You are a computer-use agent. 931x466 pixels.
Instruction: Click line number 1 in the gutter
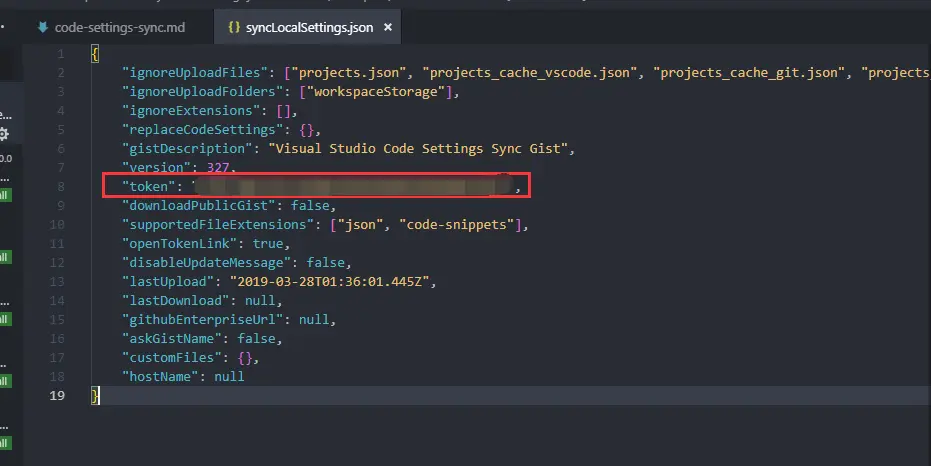pos(61,53)
